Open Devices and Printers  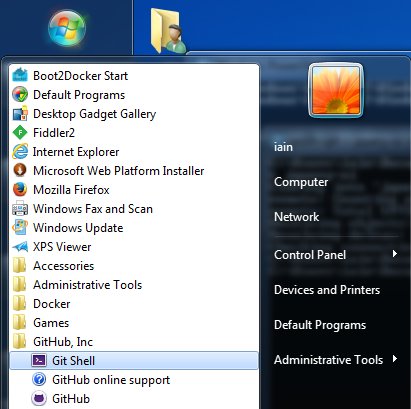327,290
